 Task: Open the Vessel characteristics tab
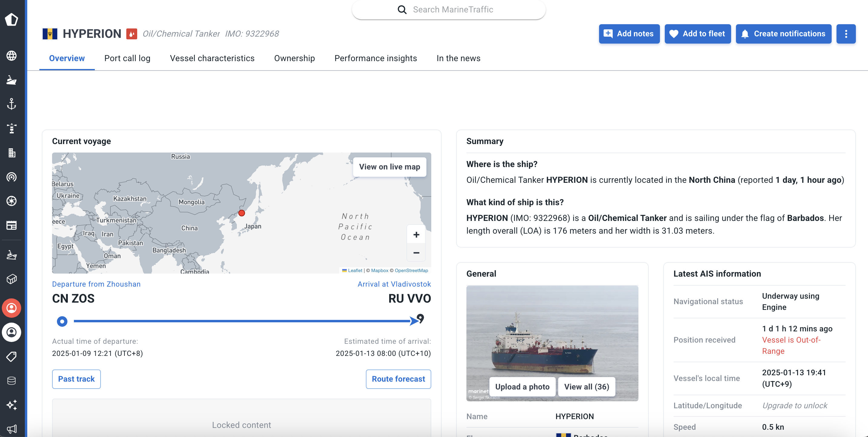coord(212,58)
